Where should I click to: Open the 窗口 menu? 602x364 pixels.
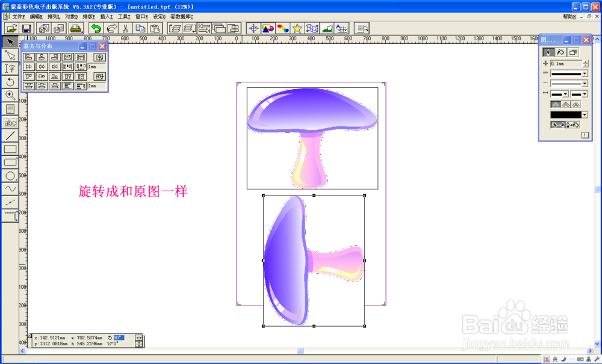point(140,16)
